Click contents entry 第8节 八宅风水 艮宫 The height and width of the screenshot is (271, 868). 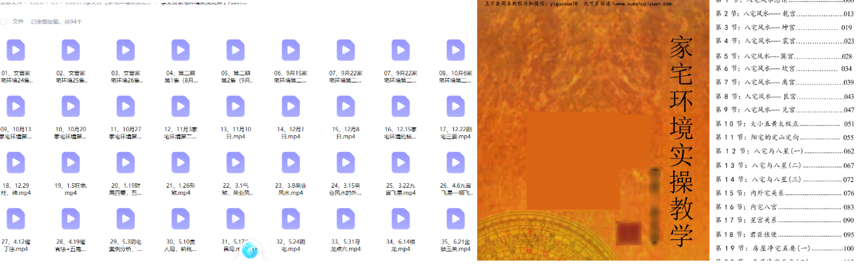pyautogui.click(x=785, y=97)
